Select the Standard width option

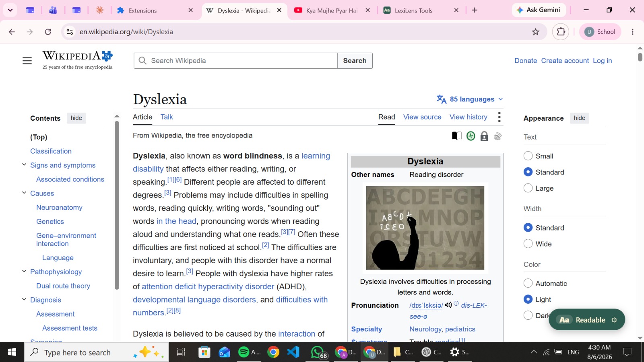528,228
